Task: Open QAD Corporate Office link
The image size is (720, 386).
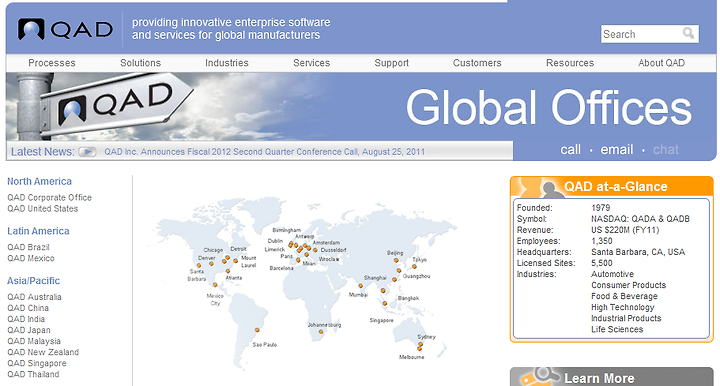Action: click(50, 197)
